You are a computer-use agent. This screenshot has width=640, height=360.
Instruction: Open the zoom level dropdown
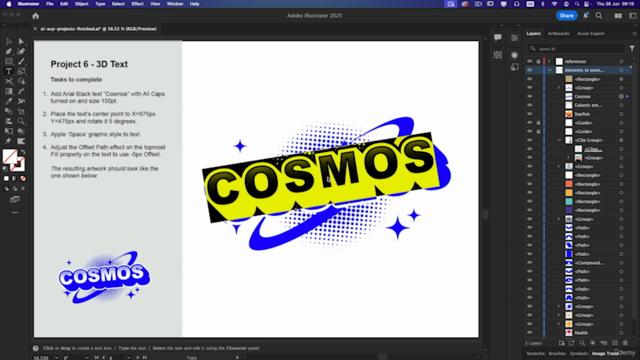[57, 358]
